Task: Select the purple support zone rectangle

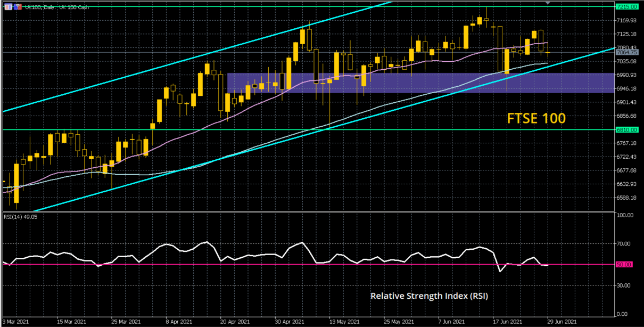Action: pyautogui.click(x=420, y=83)
